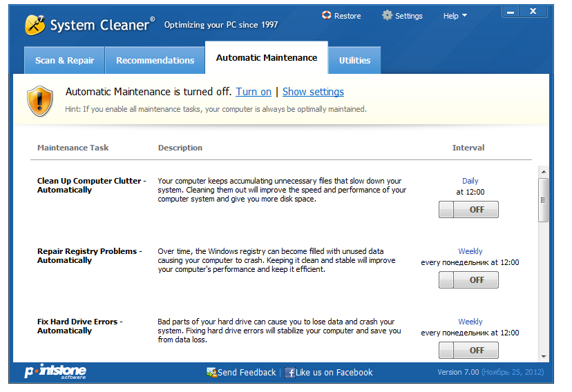
Task: Minimize the System Cleaner window
Action: coord(511,12)
